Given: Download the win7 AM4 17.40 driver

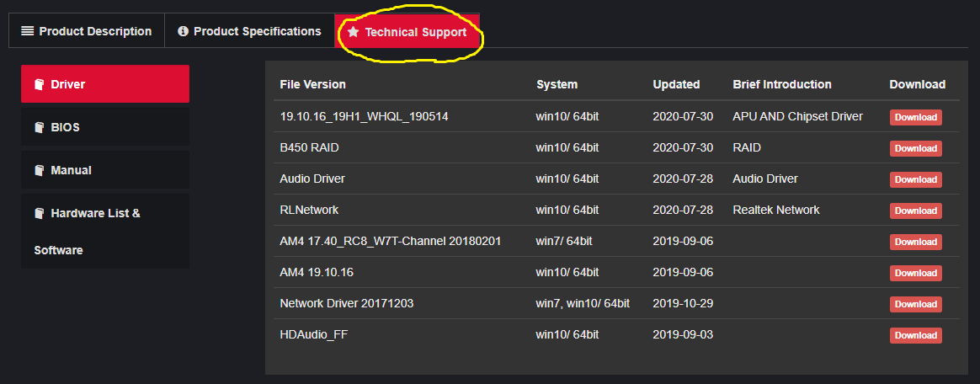Looking at the screenshot, I should [x=915, y=242].
